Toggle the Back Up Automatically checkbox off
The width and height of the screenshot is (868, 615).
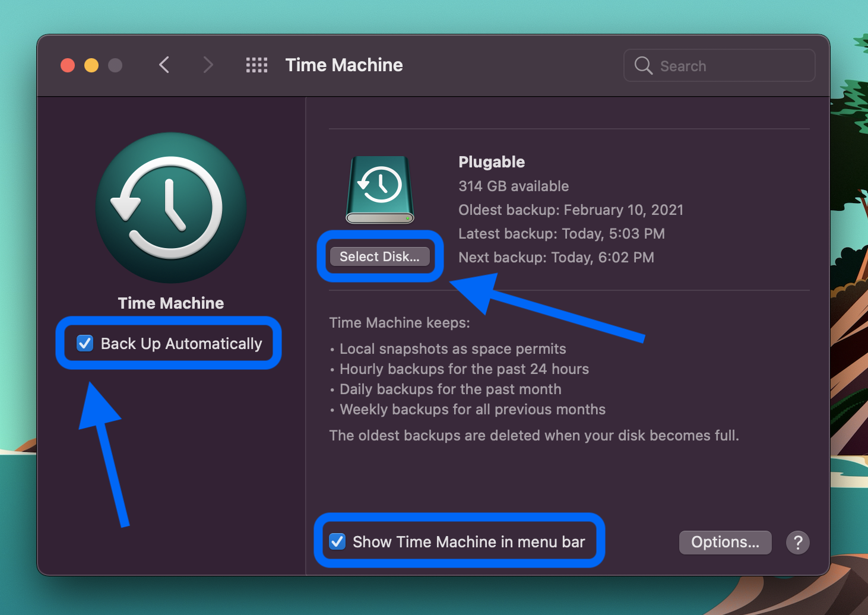(85, 343)
